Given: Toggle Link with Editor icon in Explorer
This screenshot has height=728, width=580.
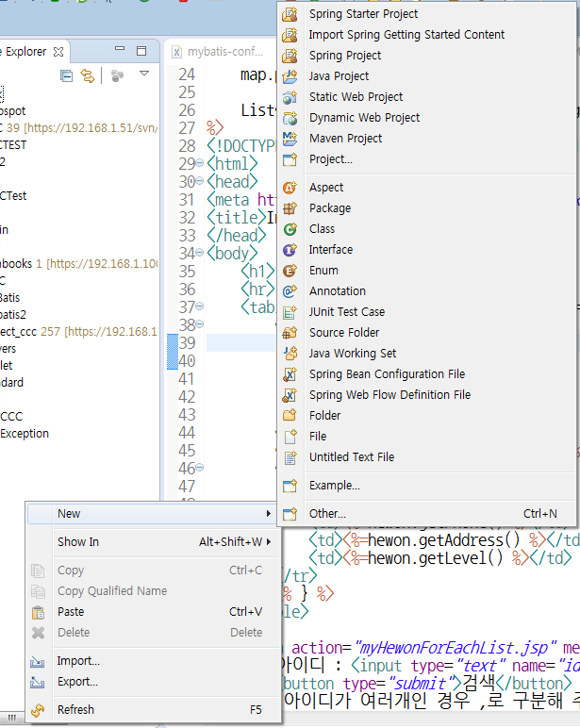Looking at the screenshot, I should pyautogui.click(x=88, y=75).
